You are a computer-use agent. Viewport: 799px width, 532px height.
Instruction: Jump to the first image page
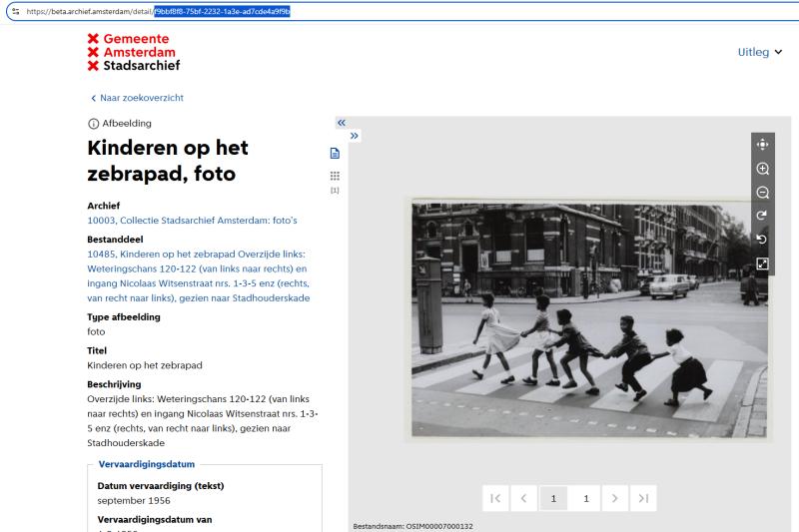click(496, 498)
